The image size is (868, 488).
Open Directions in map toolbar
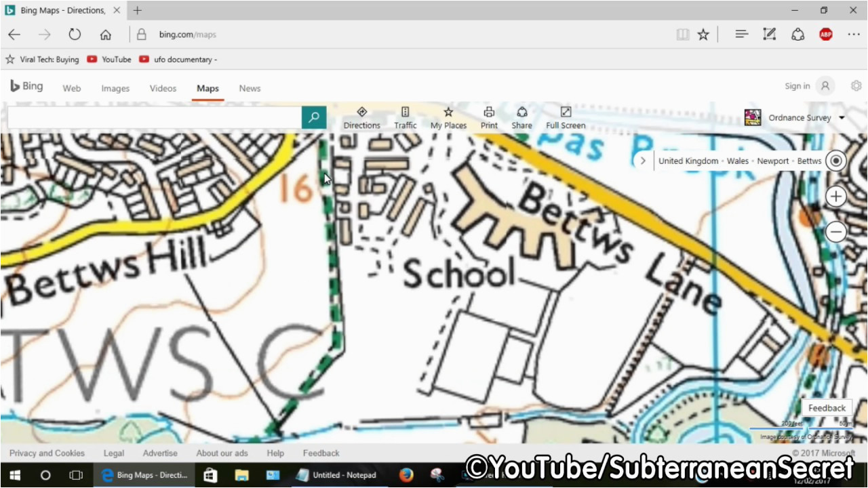click(361, 117)
